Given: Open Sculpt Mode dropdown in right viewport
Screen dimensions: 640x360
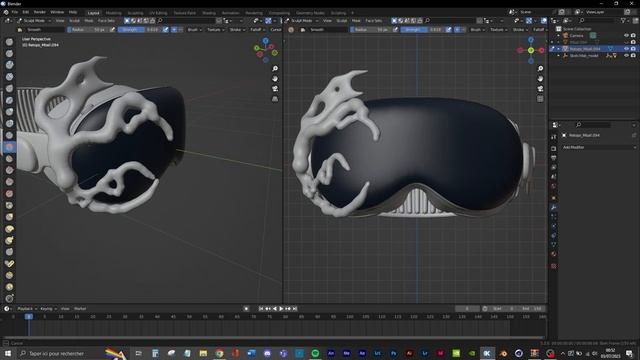Looking at the screenshot, I should (302, 20).
